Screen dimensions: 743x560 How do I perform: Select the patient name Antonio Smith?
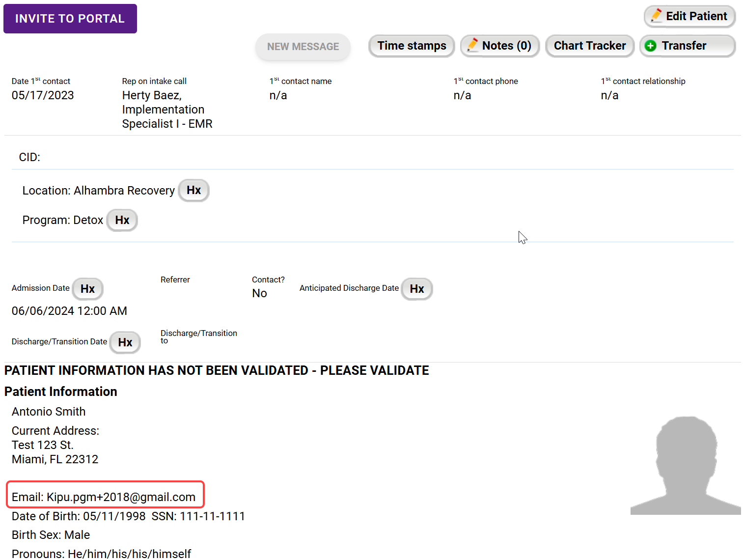tap(49, 412)
